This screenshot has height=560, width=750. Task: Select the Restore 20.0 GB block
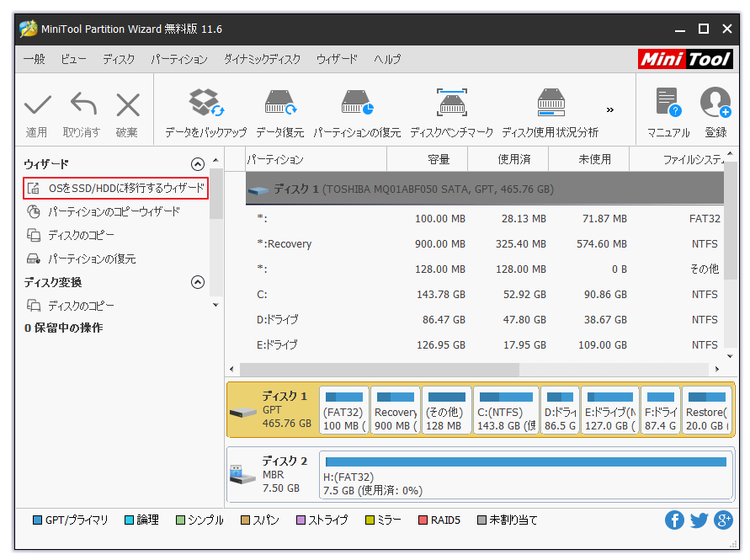(707, 410)
